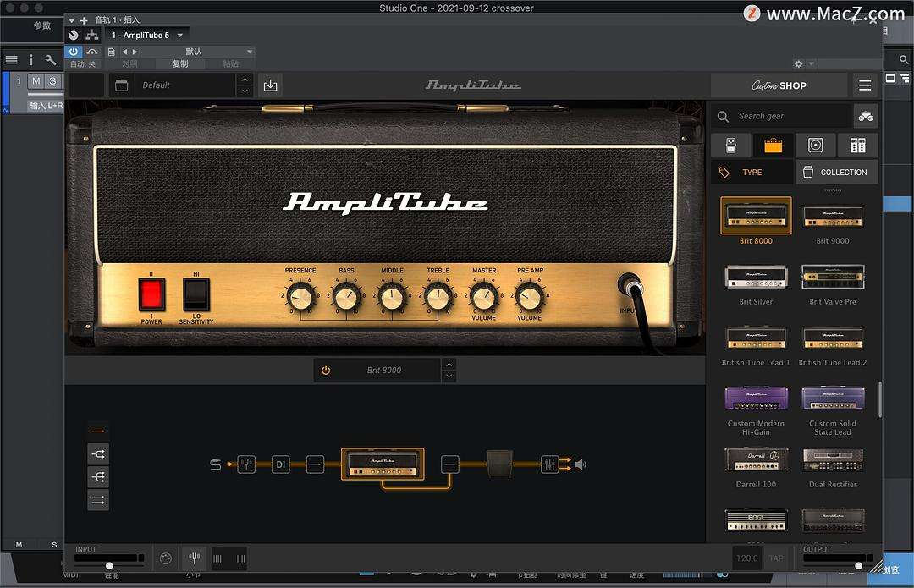Screen dimensions: 914x588
Task: Select the Dual Rectifier amp thumbnail
Action: click(x=833, y=459)
